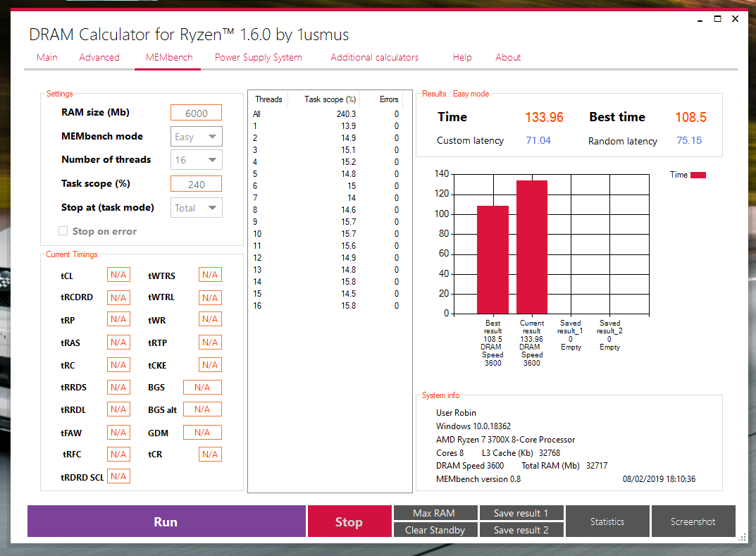The image size is (756, 556).
Task: Open the Number of threads dropdown
Action: [x=197, y=160]
